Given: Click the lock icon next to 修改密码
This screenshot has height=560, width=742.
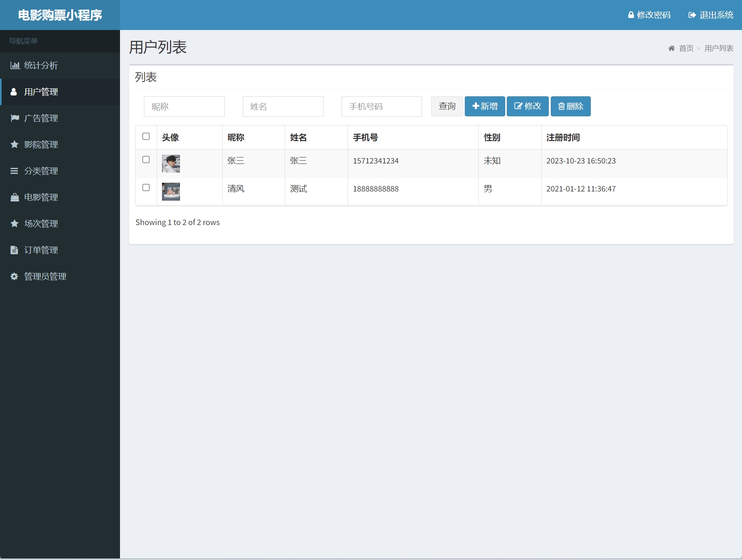Looking at the screenshot, I should (x=631, y=15).
